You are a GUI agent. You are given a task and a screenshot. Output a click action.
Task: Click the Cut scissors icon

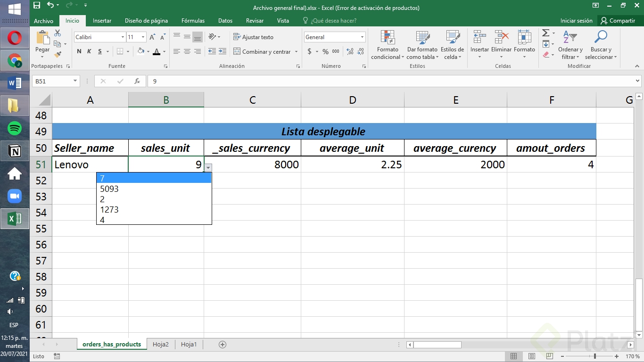pyautogui.click(x=58, y=33)
